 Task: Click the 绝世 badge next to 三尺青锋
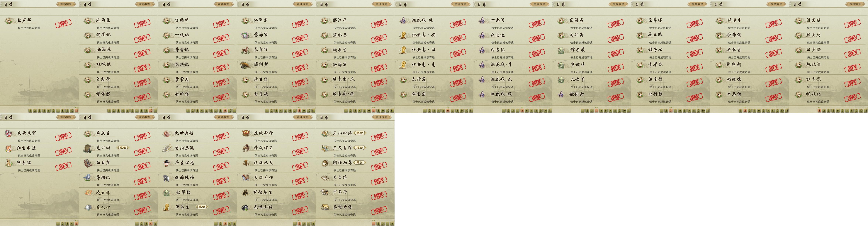tap(360, 148)
